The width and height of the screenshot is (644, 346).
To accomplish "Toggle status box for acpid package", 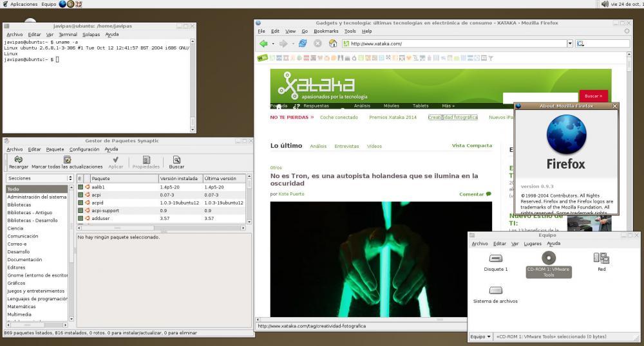I will pyautogui.click(x=80, y=203).
